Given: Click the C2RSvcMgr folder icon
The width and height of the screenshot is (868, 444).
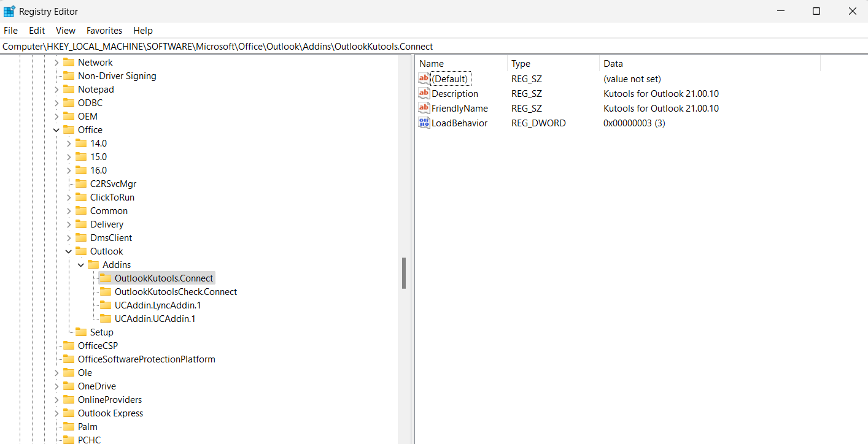Looking at the screenshot, I should (81, 183).
